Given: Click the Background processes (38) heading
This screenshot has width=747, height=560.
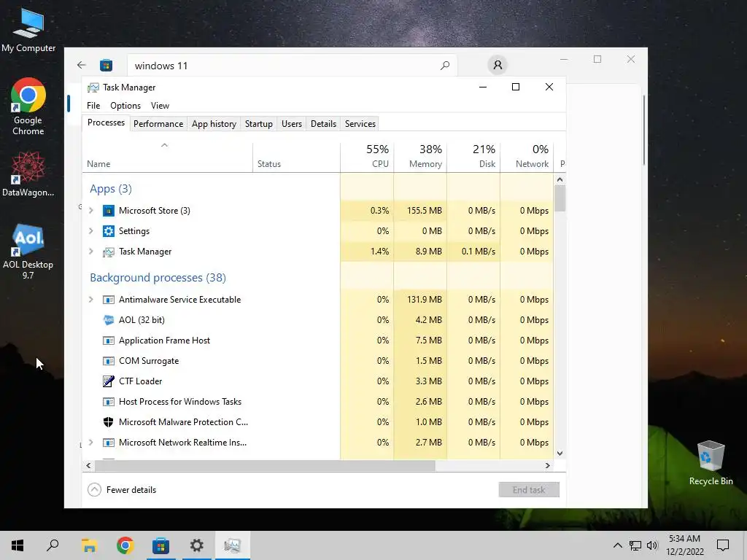Looking at the screenshot, I should click(x=158, y=278).
